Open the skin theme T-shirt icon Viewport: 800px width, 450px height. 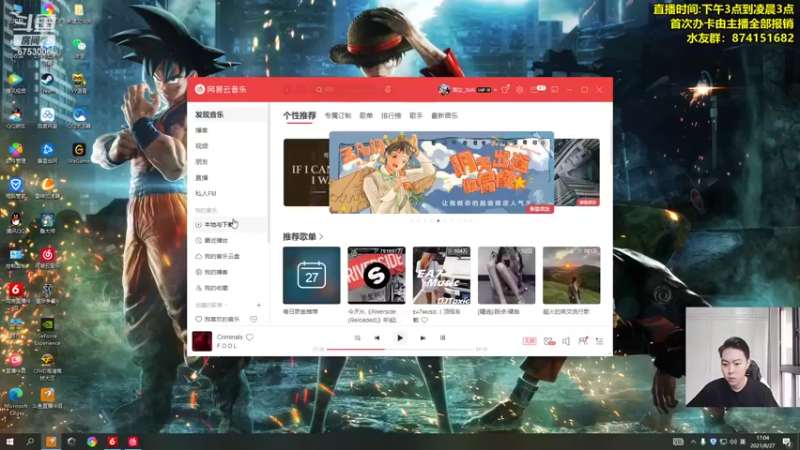click(x=505, y=90)
